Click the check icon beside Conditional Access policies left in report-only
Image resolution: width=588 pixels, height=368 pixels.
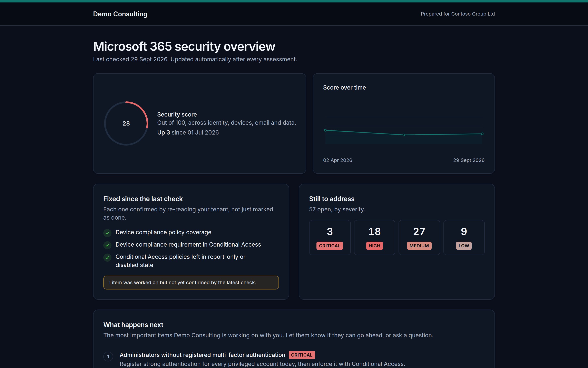[x=107, y=257]
